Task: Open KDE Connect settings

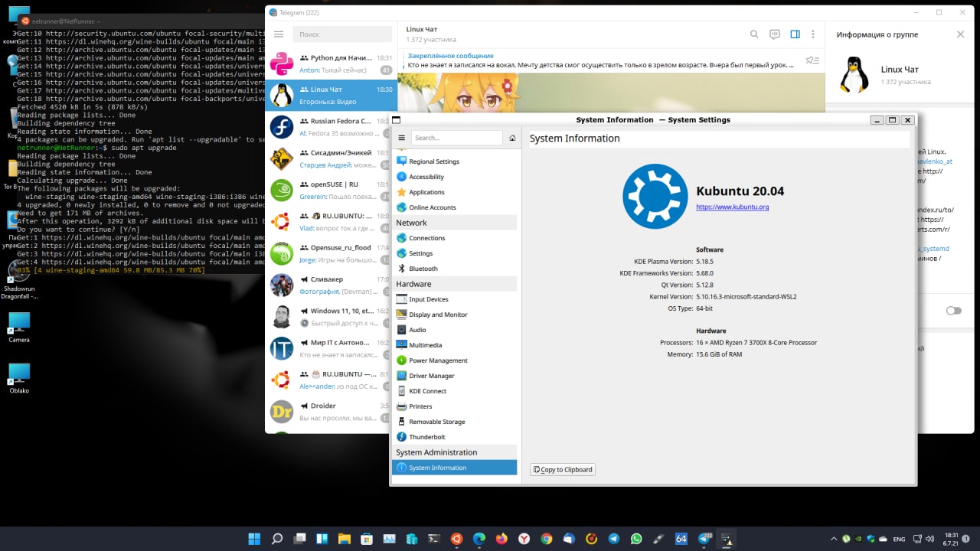Action: (455, 391)
